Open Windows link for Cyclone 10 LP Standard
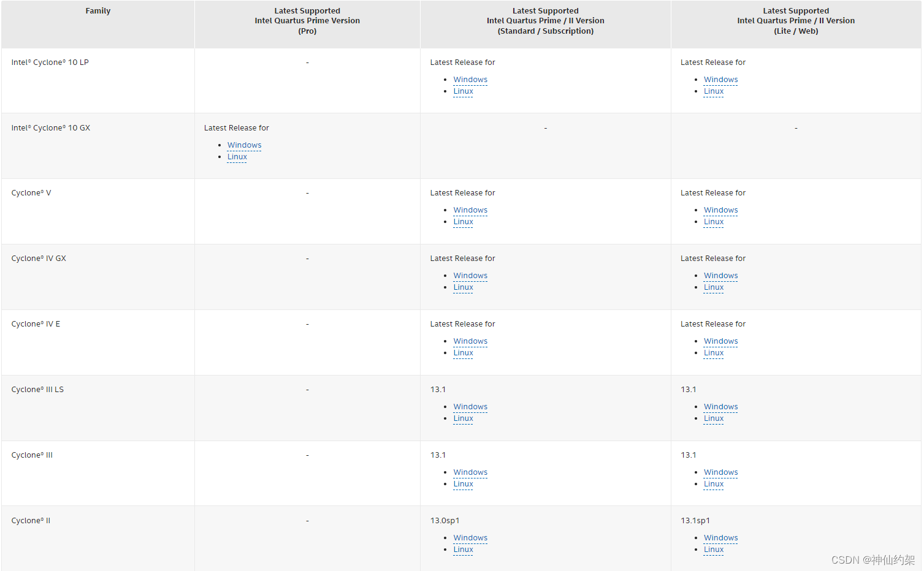This screenshot has height=571, width=924. click(x=470, y=80)
